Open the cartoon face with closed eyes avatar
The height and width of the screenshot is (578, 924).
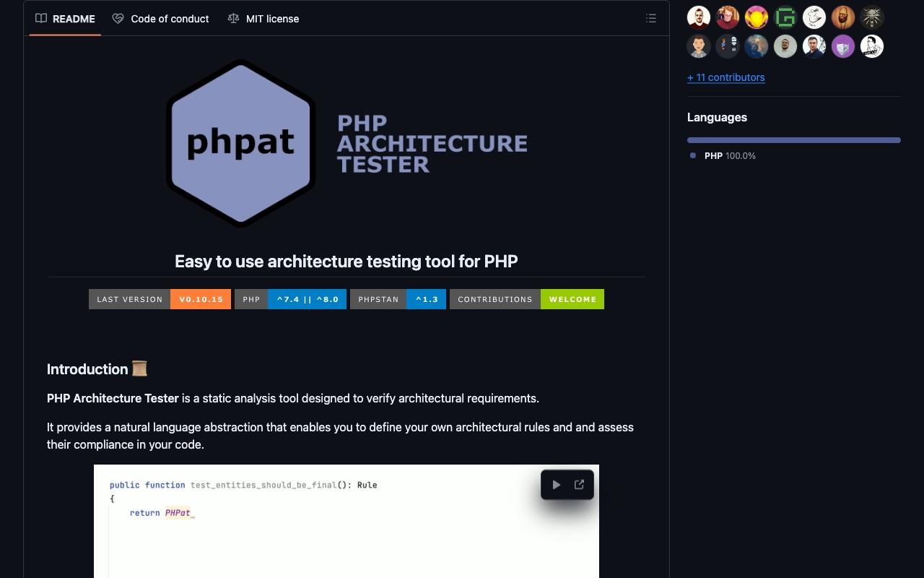point(699,46)
